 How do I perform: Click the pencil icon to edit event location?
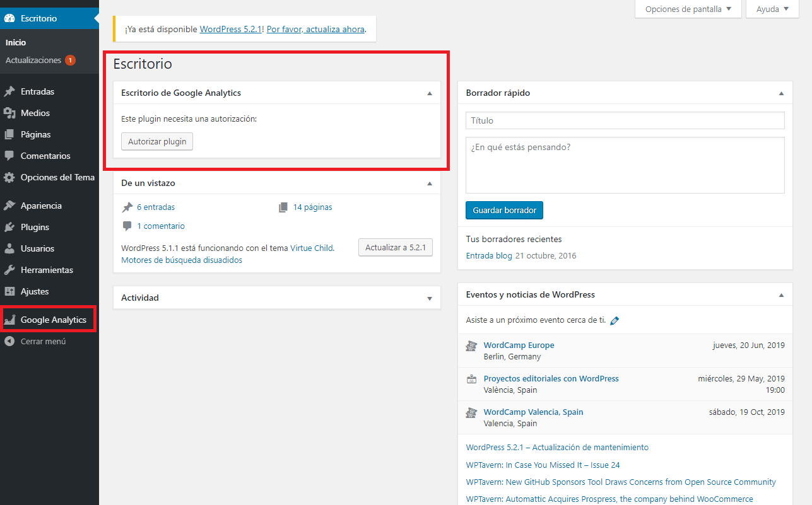615,320
